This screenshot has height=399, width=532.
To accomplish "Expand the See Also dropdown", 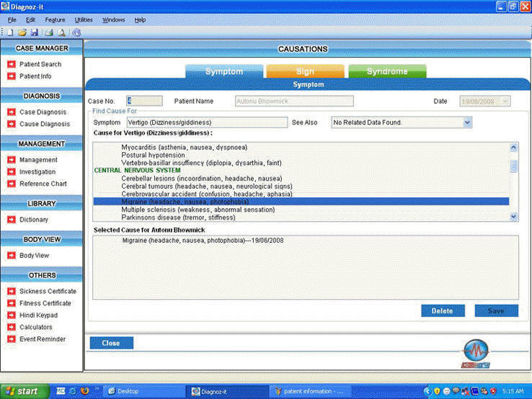I will coord(467,122).
